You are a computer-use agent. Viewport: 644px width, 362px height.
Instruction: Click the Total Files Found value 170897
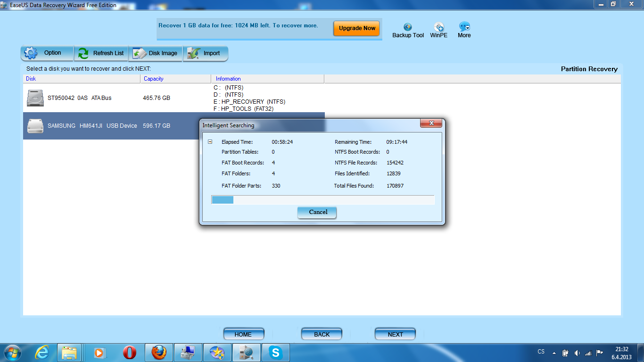point(395,186)
